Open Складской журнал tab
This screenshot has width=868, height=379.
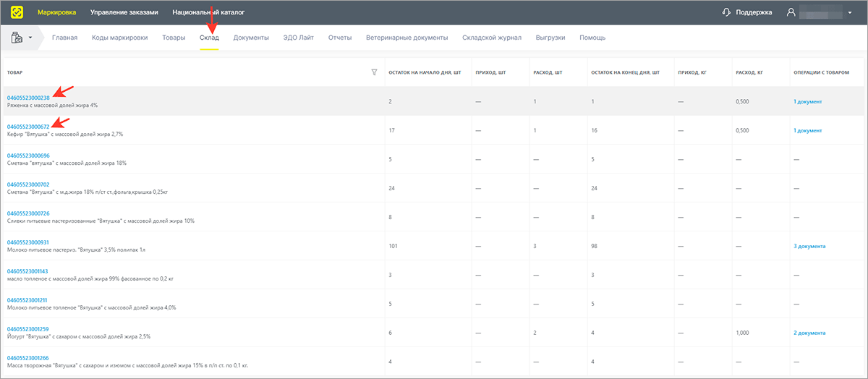tap(492, 38)
